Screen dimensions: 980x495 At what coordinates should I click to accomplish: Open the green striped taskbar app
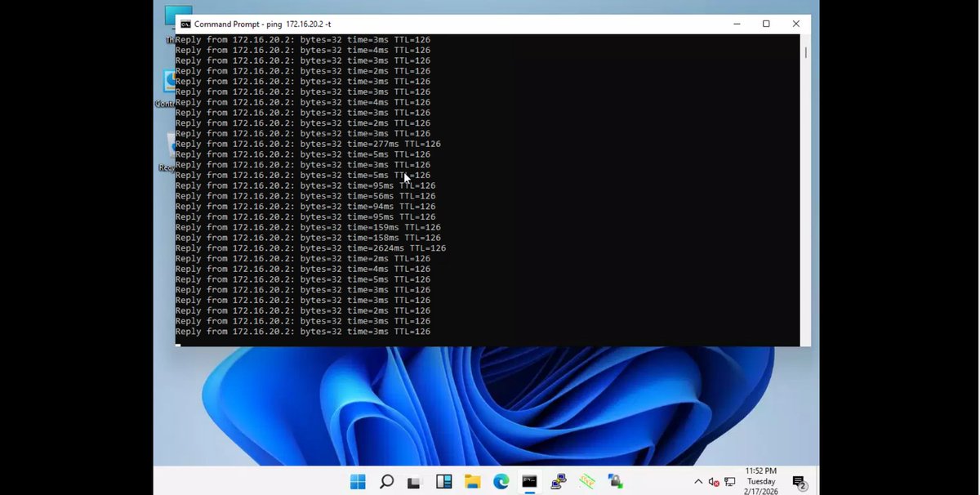coord(587,481)
